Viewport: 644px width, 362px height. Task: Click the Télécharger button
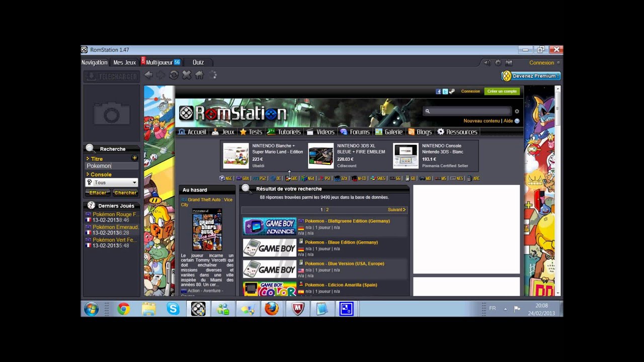click(111, 76)
